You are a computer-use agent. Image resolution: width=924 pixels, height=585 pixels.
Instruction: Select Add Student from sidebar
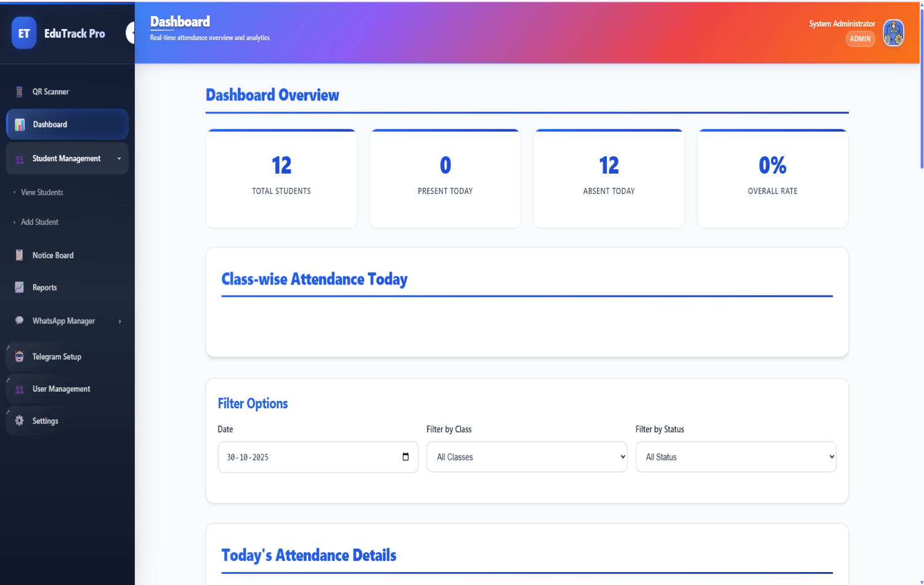[39, 222]
